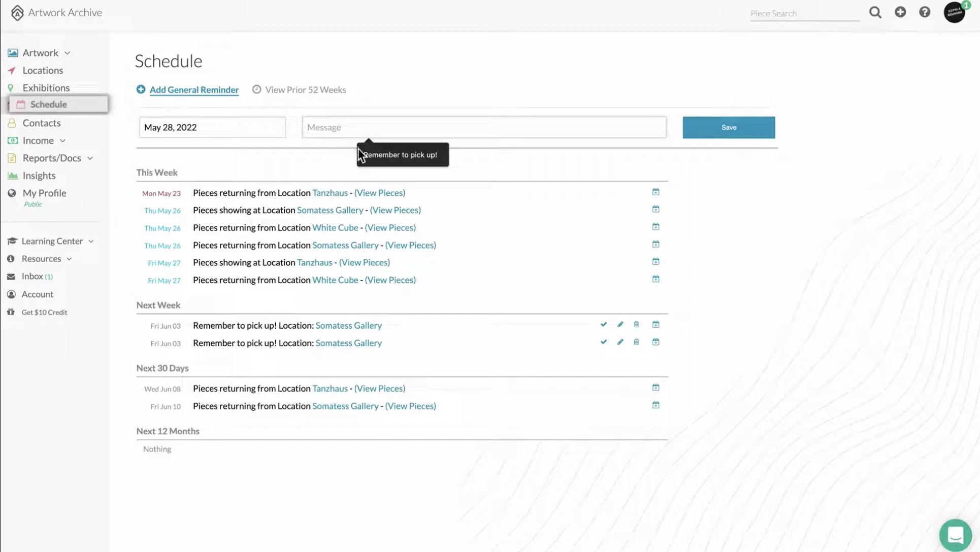This screenshot has width=980, height=552.
Task: Open Account in the sidebar
Action: [37, 294]
